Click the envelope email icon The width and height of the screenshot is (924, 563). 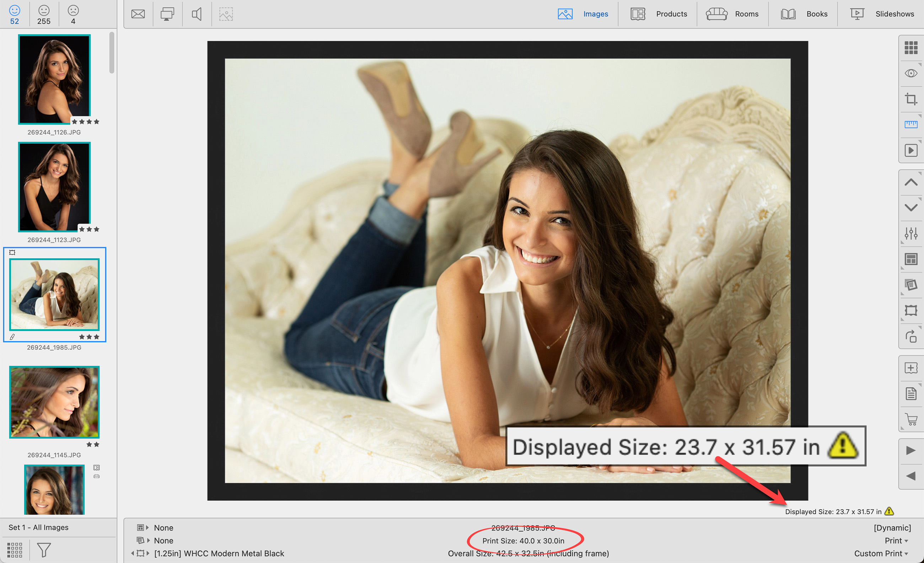(138, 14)
